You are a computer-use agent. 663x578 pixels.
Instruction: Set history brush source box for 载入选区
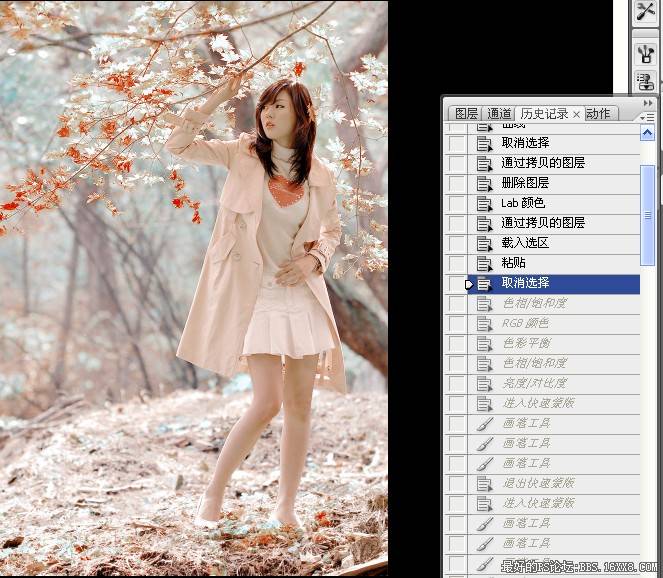pos(457,244)
